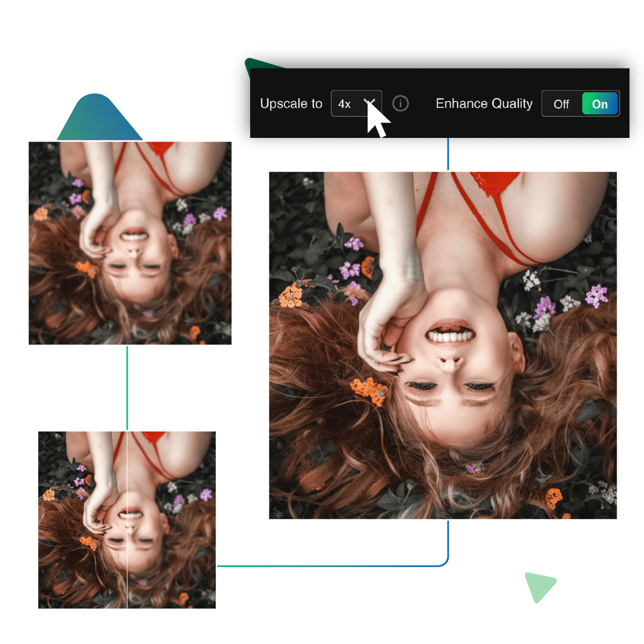Click the before-after comparison slider handle
644x644 pixels.
click(x=127, y=519)
